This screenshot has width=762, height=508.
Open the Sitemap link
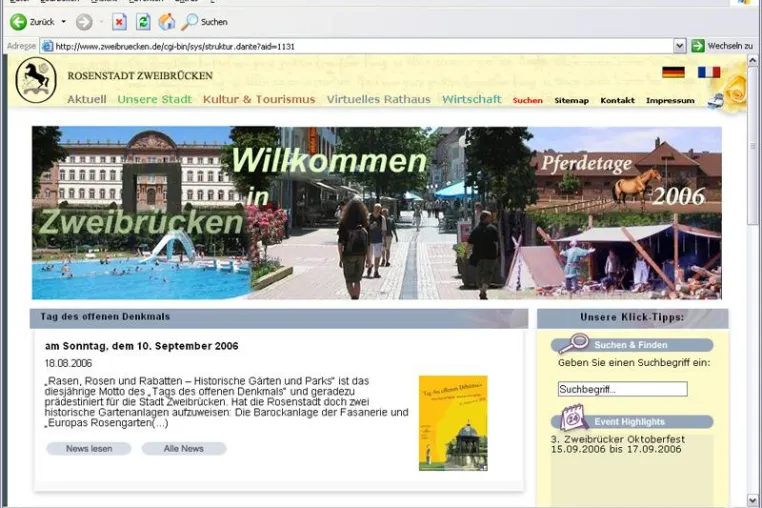click(x=572, y=100)
